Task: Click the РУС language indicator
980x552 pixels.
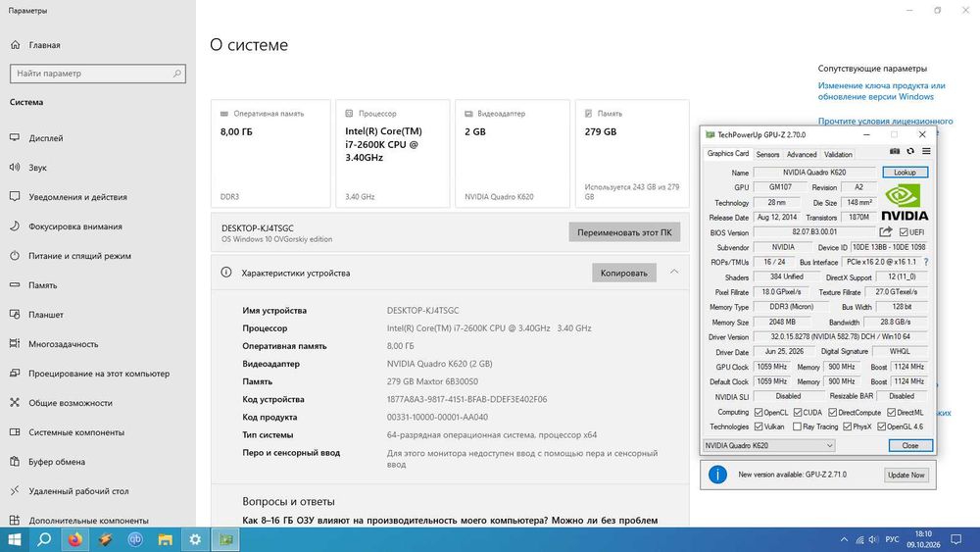Action: point(893,539)
